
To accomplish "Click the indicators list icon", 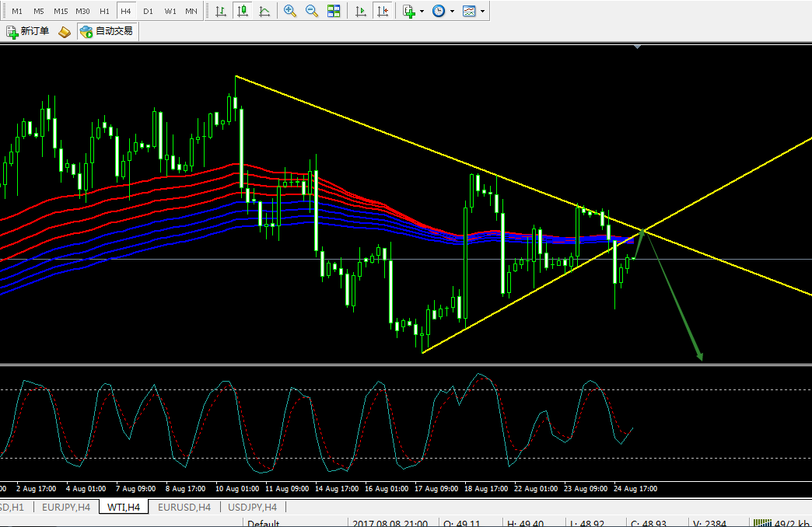I will (x=409, y=11).
